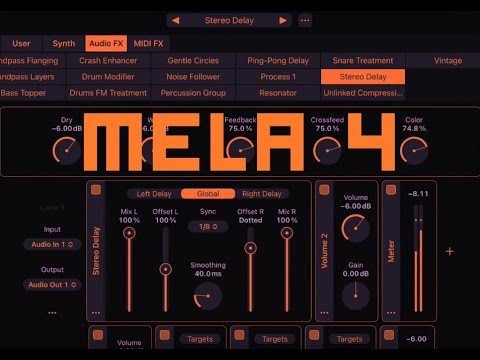Select the Snare Treatment preset
Image resolution: width=480 pixels, height=360 pixels.
tap(363, 61)
